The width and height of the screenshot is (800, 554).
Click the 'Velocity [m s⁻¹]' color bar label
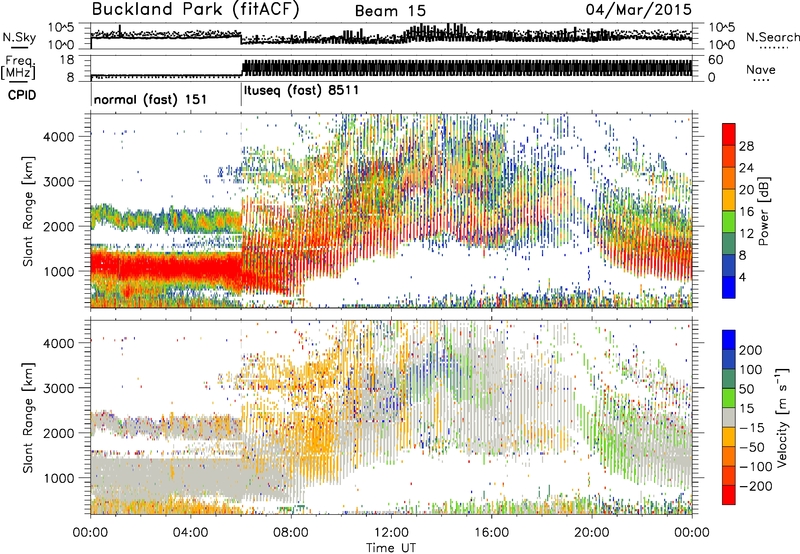coord(782,418)
